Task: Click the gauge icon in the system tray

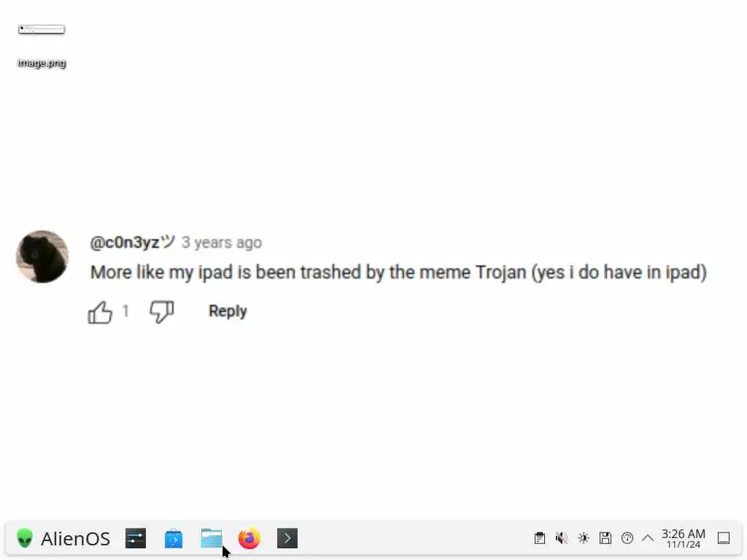Action: (x=627, y=538)
